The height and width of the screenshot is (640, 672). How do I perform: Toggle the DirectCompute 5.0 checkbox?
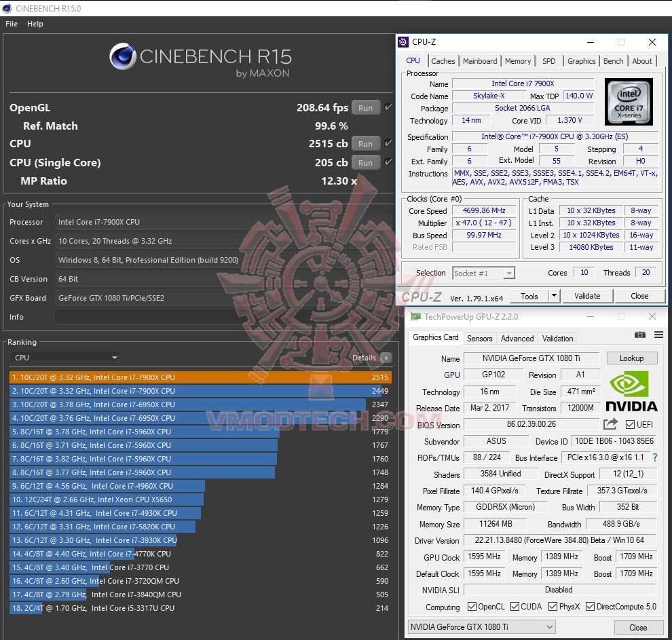pos(590,607)
